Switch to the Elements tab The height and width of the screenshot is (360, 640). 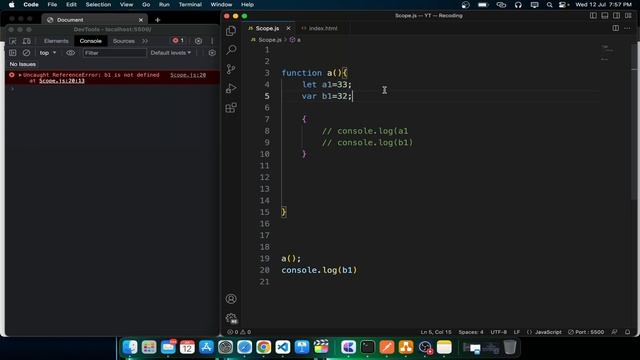tap(56, 41)
